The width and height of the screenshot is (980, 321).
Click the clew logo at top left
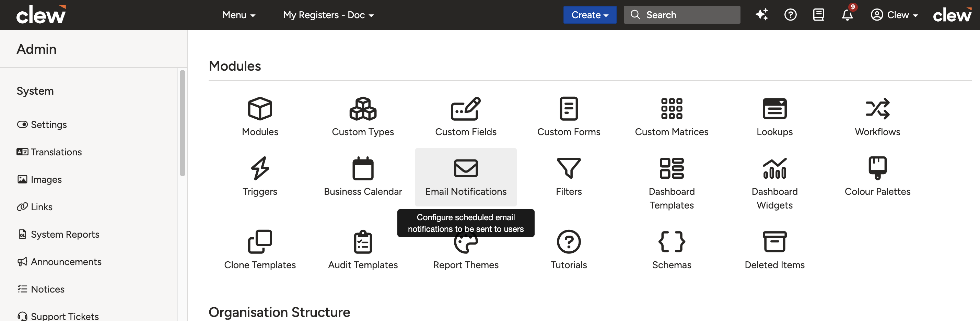(x=41, y=15)
